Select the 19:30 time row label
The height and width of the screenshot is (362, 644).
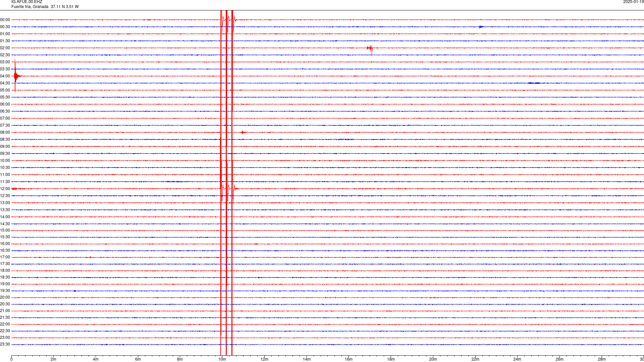point(5,291)
